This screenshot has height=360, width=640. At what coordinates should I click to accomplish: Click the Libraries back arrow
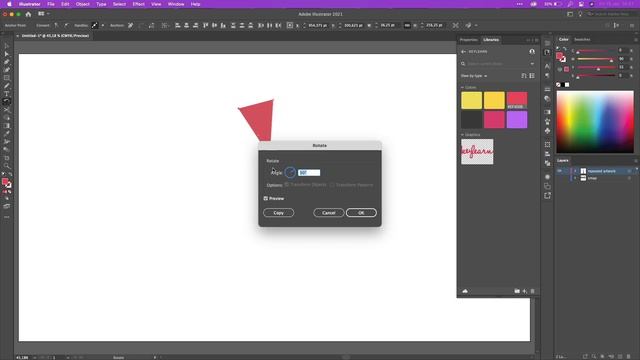463,52
